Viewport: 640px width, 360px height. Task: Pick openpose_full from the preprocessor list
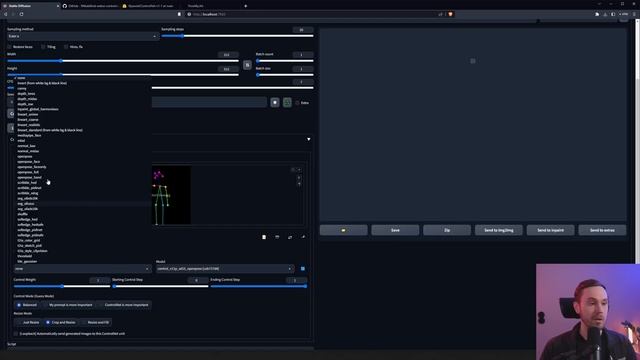tap(28, 172)
